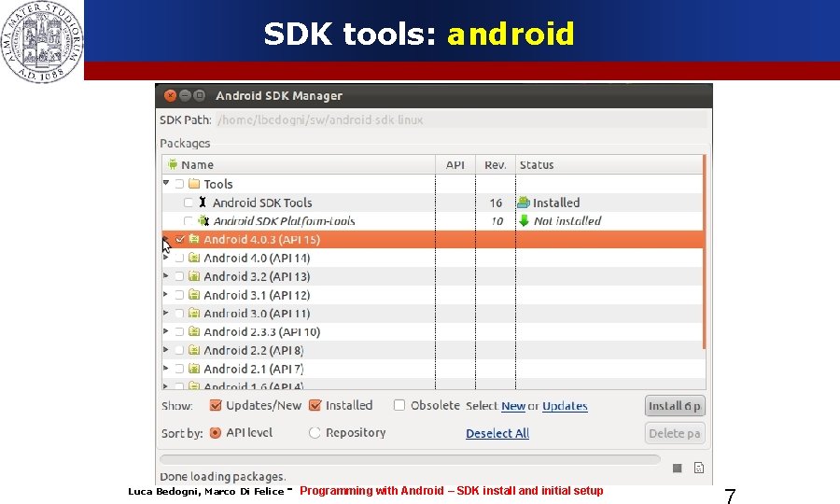The height and width of the screenshot is (504, 840).
Task: Click the Deselect All link
Action: tap(497, 433)
